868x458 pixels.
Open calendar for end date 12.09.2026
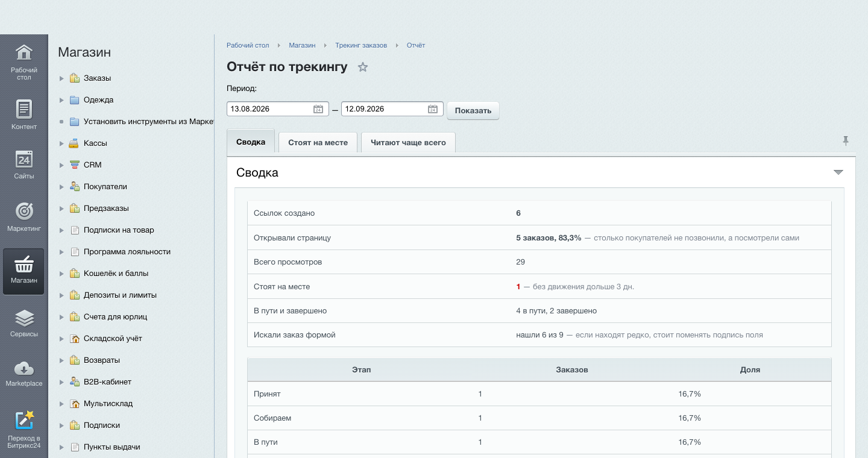[433, 109]
